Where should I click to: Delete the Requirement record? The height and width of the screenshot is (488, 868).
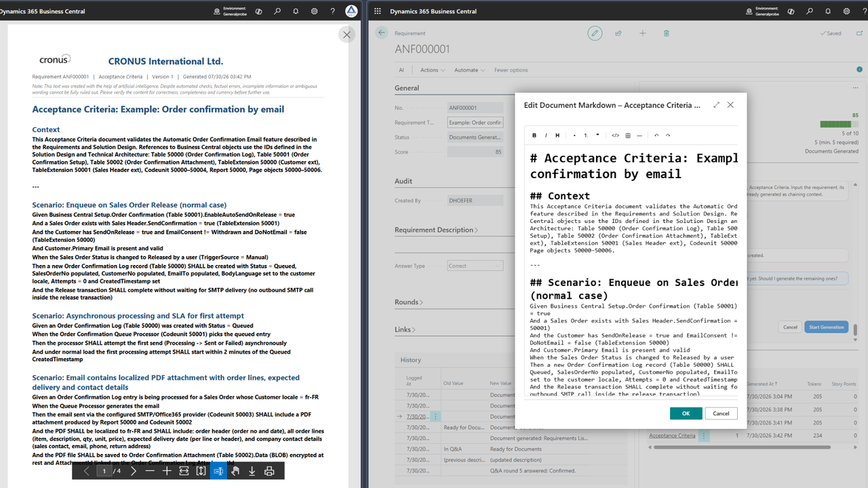[x=667, y=33]
